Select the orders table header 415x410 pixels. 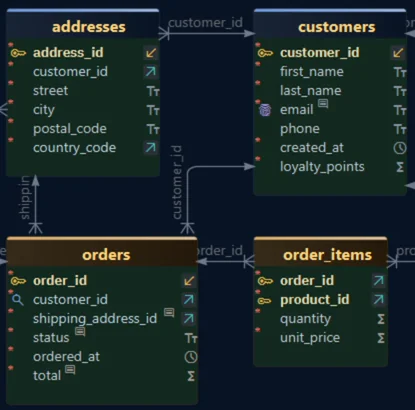(x=102, y=252)
